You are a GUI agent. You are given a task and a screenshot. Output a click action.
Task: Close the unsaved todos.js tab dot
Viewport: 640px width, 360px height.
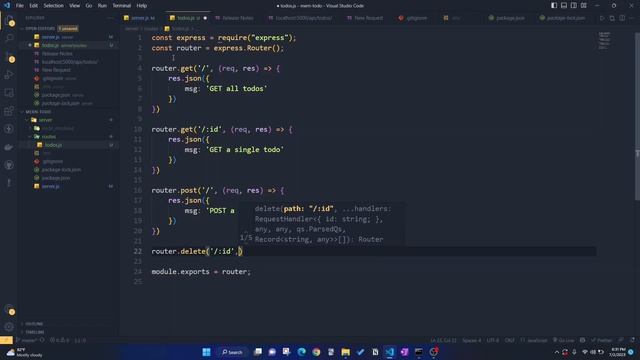pos(205,18)
